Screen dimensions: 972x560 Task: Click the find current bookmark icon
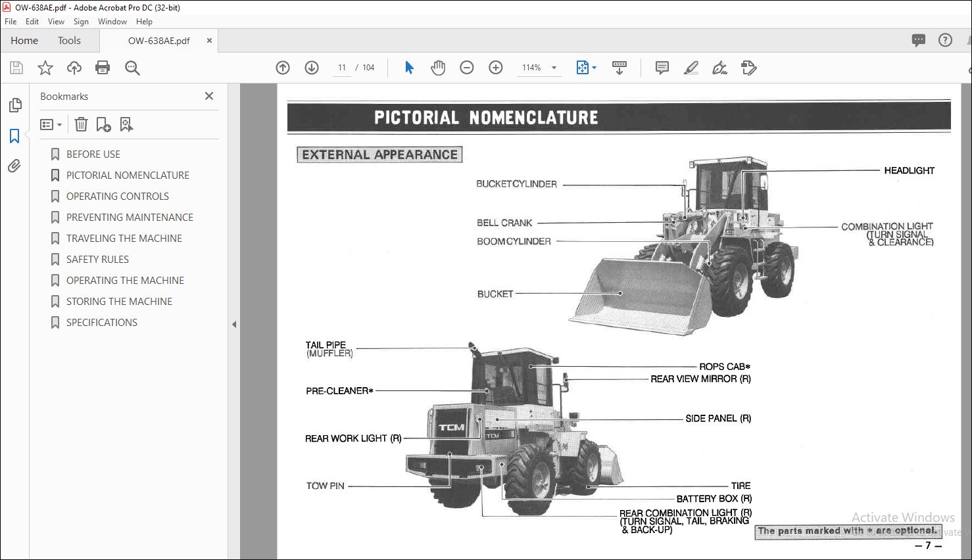126,124
